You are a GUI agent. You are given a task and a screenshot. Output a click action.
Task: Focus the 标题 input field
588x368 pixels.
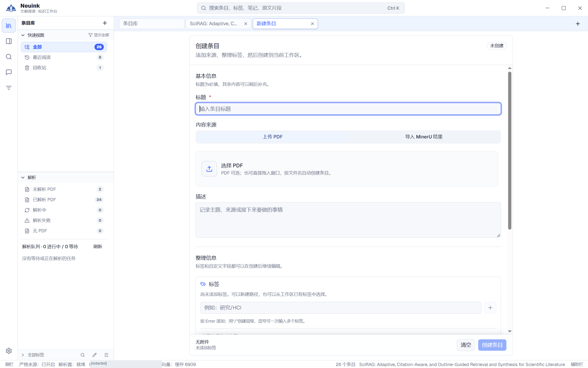click(x=348, y=109)
